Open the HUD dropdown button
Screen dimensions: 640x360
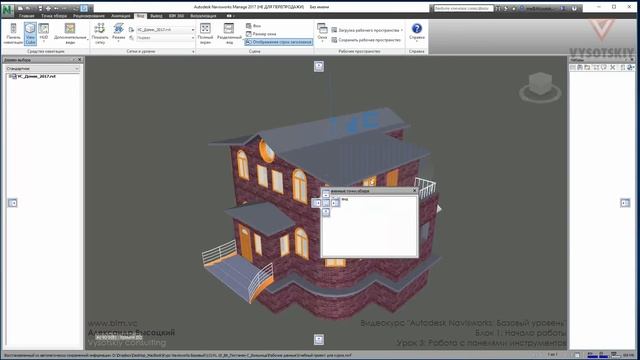tap(44, 33)
